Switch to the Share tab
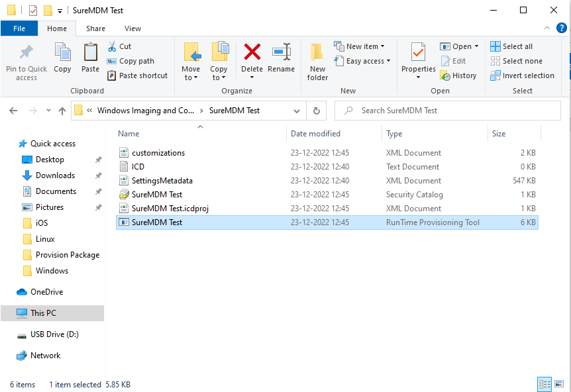 [x=95, y=28]
